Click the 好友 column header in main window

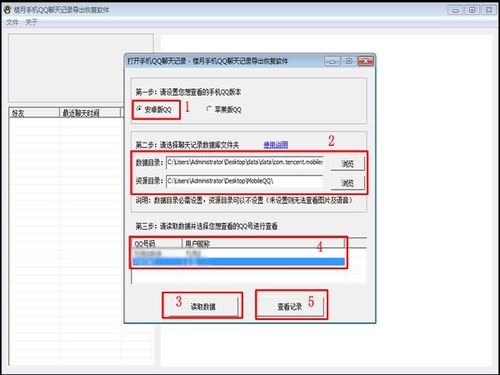click(x=34, y=113)
